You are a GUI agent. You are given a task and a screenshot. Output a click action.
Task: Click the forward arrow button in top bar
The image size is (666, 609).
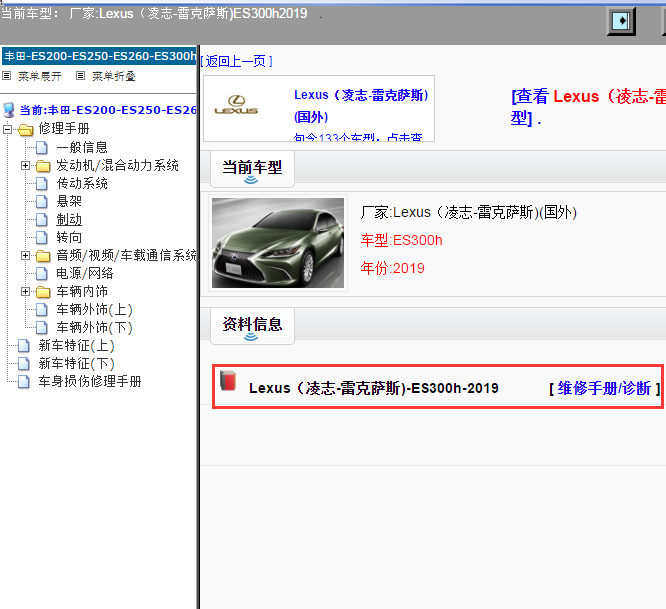(x=621, y=21)
